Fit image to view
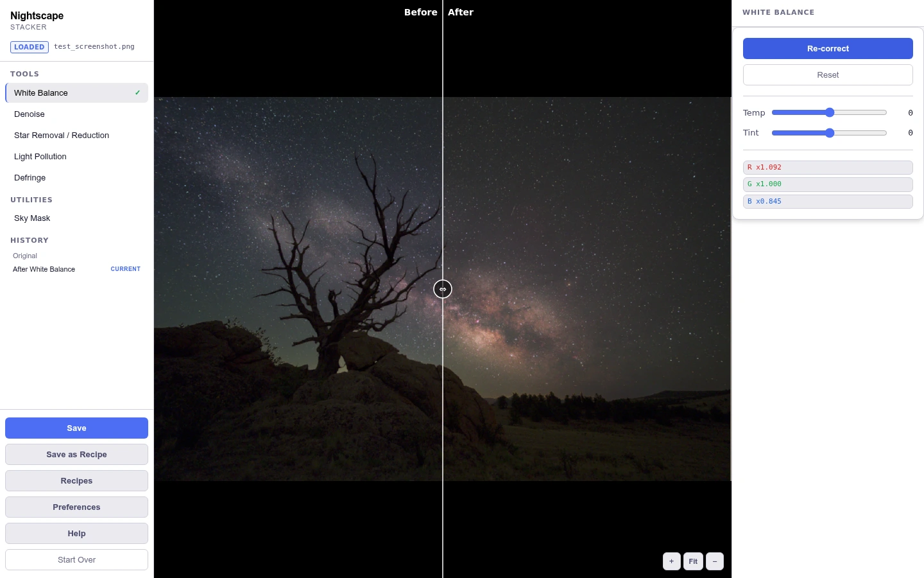Screen dimensions: 924x578 [x=693, y=561]
